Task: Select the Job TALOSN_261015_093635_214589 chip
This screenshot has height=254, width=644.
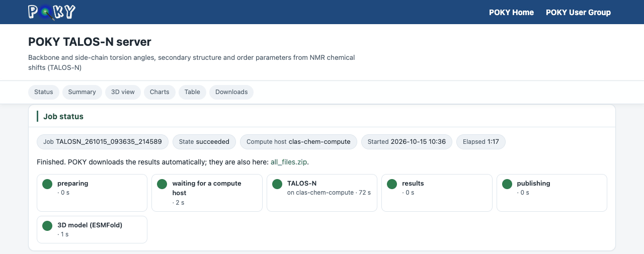Action: 103,142
